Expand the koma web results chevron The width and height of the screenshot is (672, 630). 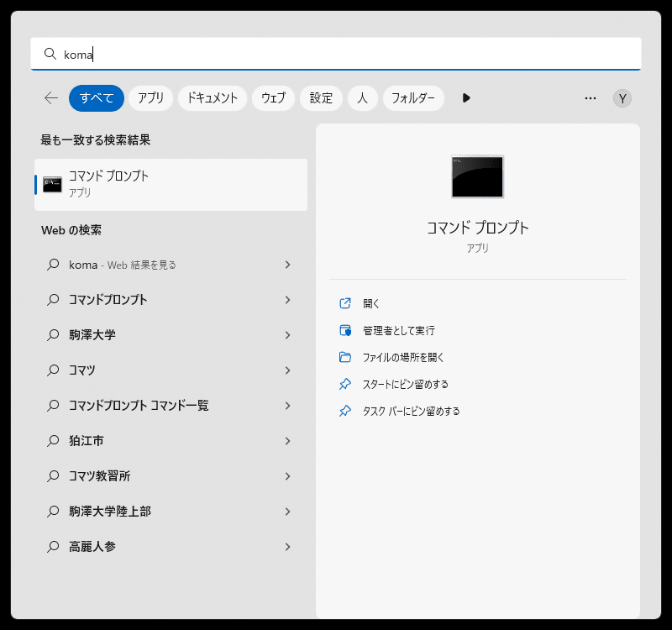[x=287, y=265]
